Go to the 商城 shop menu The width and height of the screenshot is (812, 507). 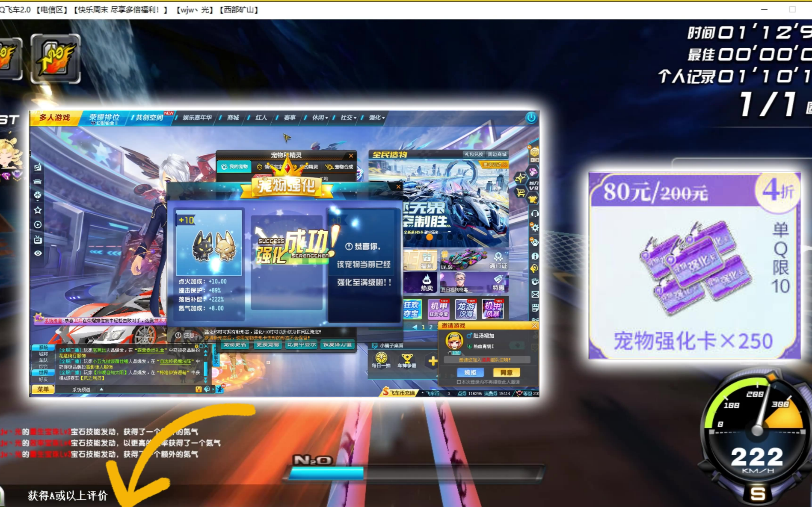pos(233,118)
